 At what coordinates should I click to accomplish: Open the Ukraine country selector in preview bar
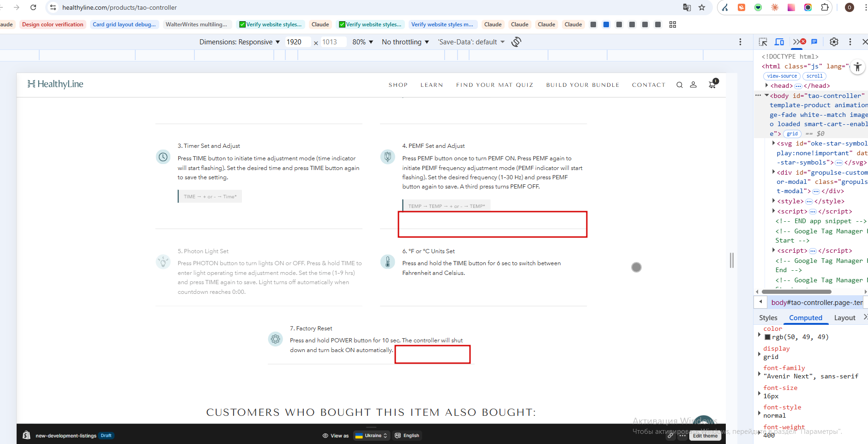[372, 436]
